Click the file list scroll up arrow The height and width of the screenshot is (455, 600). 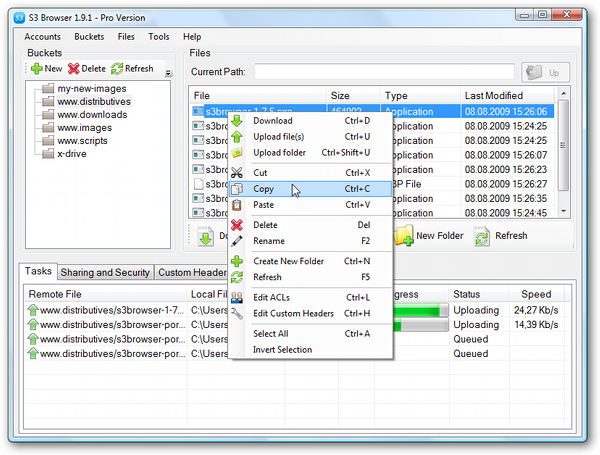pyautogui.click(x=563, y=93)
